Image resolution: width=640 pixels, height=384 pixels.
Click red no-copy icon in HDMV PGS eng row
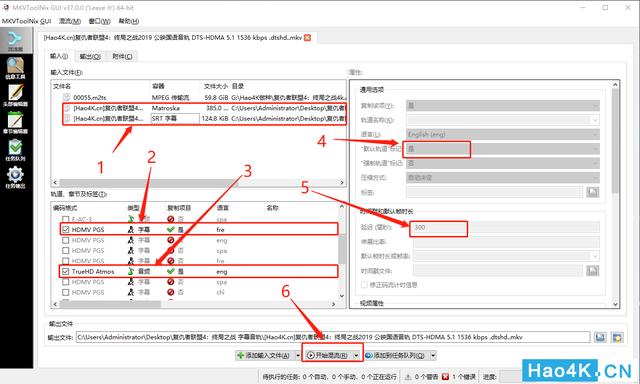click(x=171, y=240)
